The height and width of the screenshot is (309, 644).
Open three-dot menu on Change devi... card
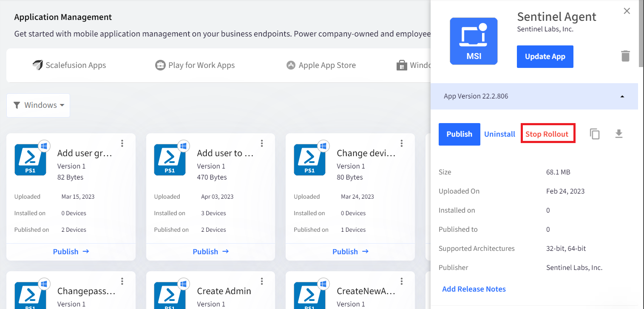pyautogui.click(x=401, y=143)
